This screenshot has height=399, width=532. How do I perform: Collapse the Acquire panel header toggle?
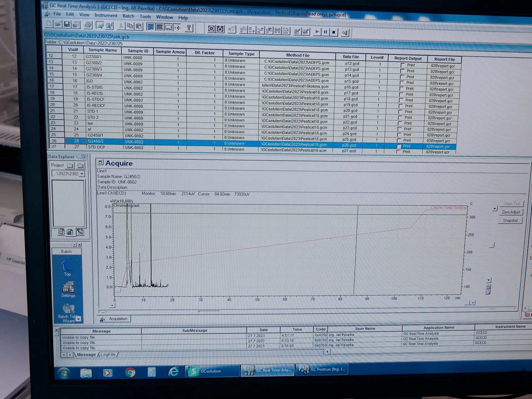[x=101, y=163]
